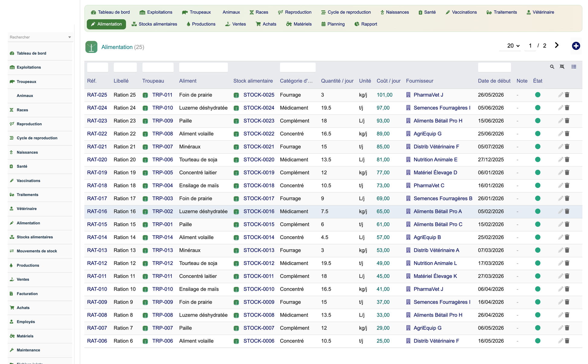Click the green status dot for RAT-024
588x364 pixels.
(538, 108)
